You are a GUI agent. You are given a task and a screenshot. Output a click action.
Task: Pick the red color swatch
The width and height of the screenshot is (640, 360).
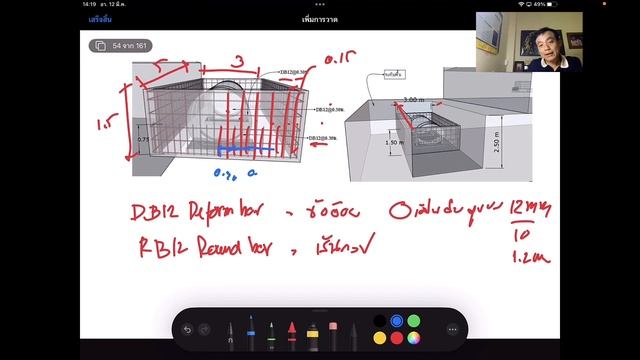[x=396, y=338]
